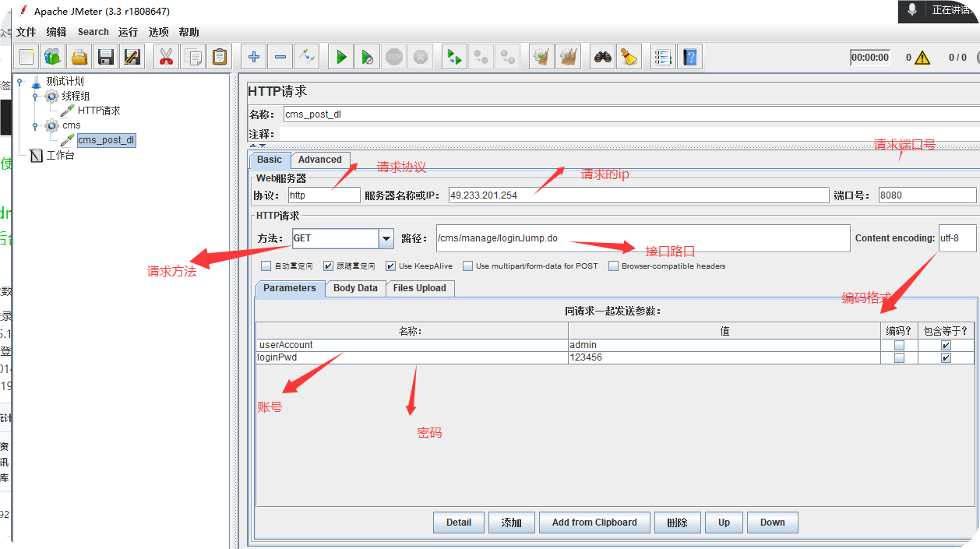Open Search with binoculars icon
This screenshot has width=980, height=549.
(x=602, y=57)
